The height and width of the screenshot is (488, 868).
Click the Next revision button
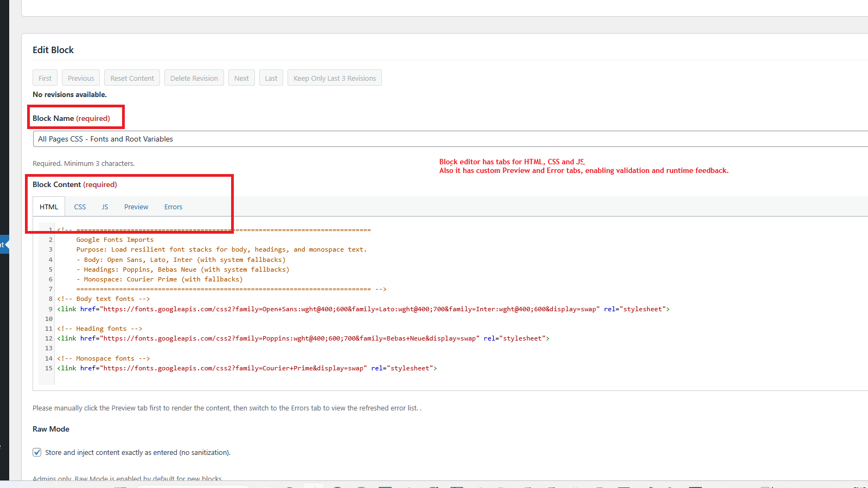[x=241, y=78]
